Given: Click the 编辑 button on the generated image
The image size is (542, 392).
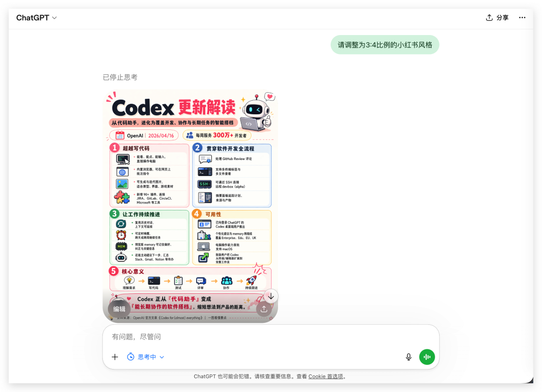Looking at the screenshot, I should tap(119, 309).
